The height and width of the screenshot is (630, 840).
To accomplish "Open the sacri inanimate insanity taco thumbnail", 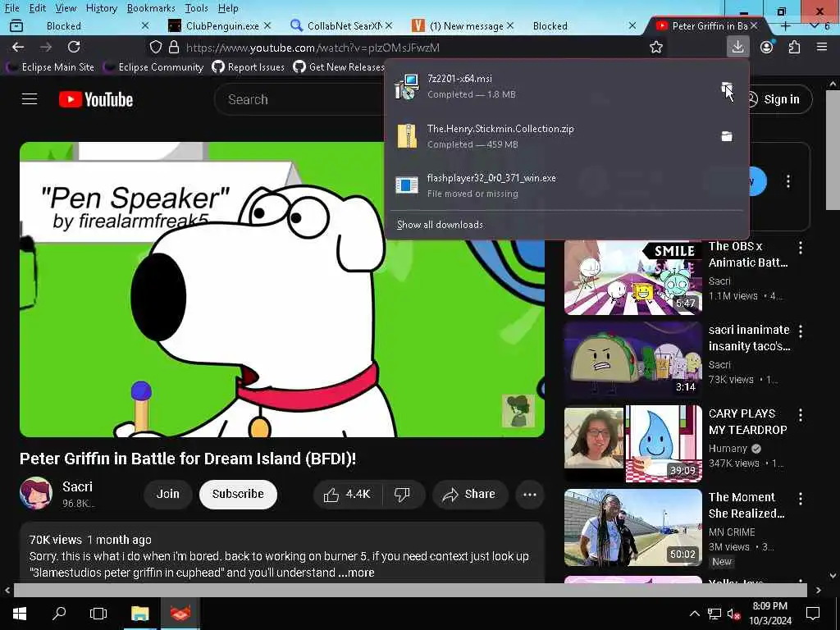I will tap(632, 361).
